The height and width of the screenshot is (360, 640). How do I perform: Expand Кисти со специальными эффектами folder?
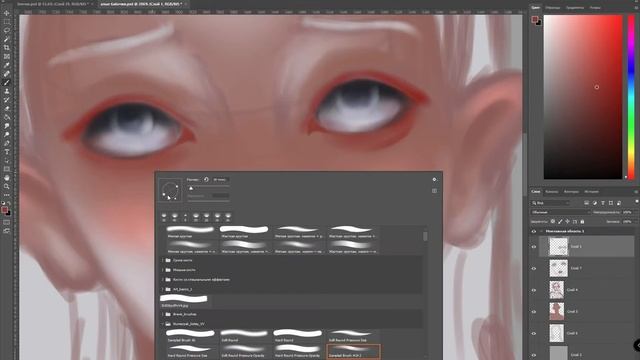point(163,280)
